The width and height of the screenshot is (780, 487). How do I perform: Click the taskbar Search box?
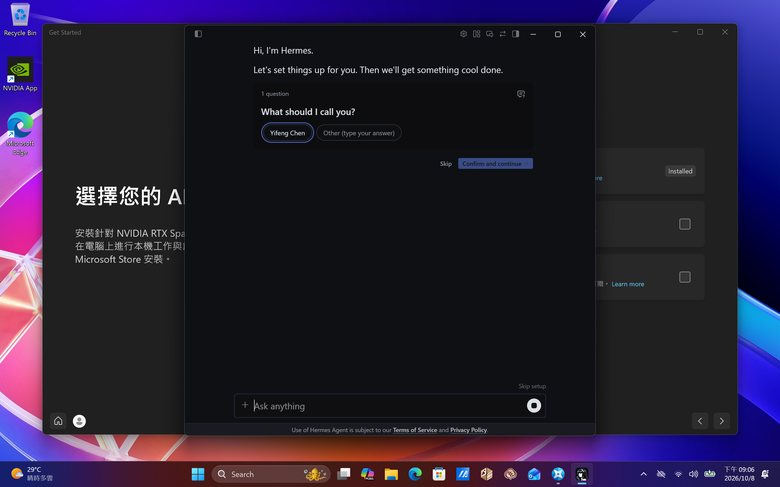[271, 474]
